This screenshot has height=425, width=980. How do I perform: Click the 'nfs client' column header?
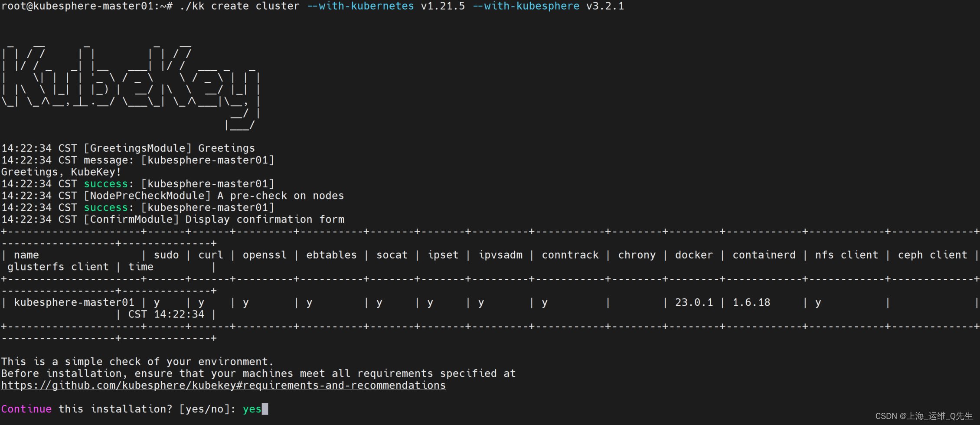(x=847, y=255)
